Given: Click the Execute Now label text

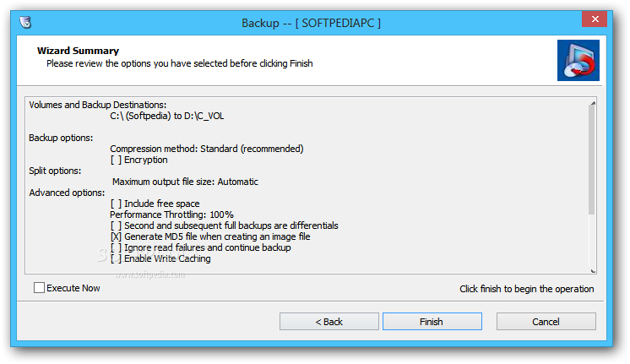Looking at the screenshot, I should click(x=73, y=288).
